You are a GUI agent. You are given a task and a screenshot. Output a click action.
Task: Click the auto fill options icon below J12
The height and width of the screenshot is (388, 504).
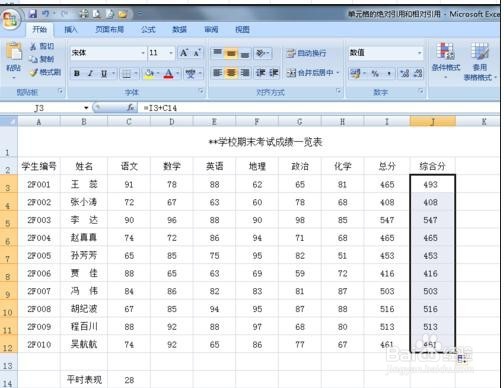tap(462, 359)
